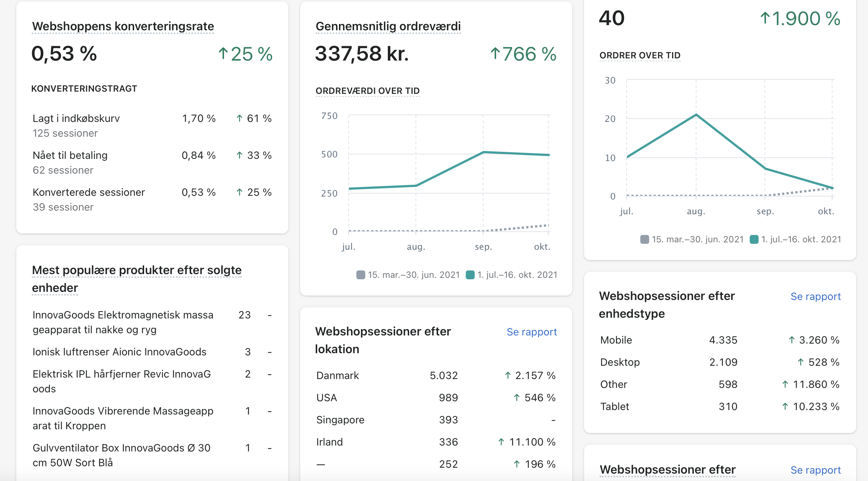This screenshot has width=868, height=481.
Task: Click the up arrow next to 25 % conversion
Action: click(223, 54)
